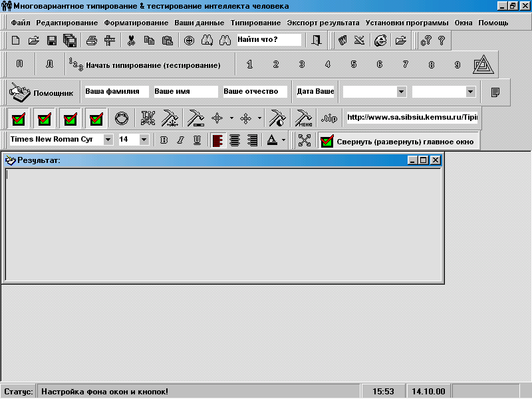Toggle the fourth green checkmark button in the row
Image resolution: width=532 pixels, height=399 pixels.
tap(96, 119)
